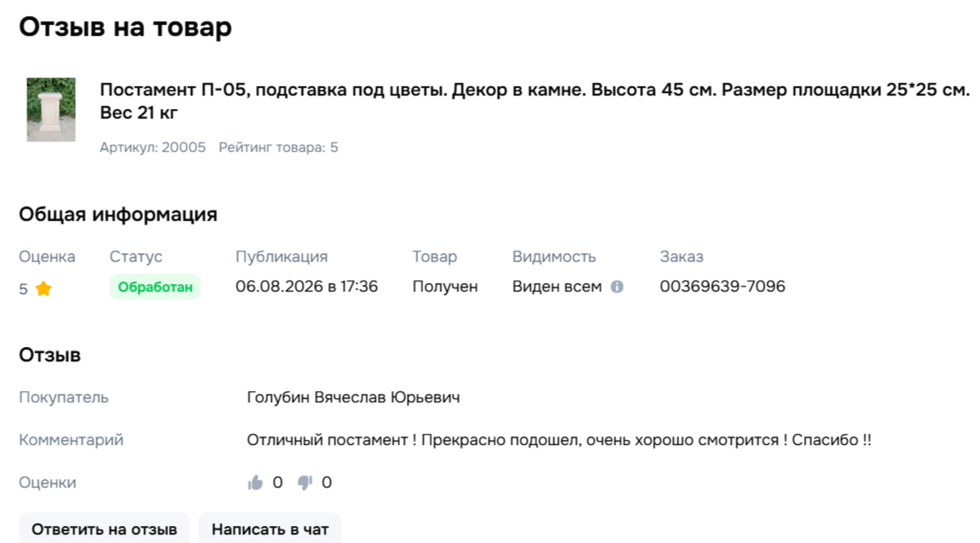Click the green Обработан status badge

[x=155, y=286]
